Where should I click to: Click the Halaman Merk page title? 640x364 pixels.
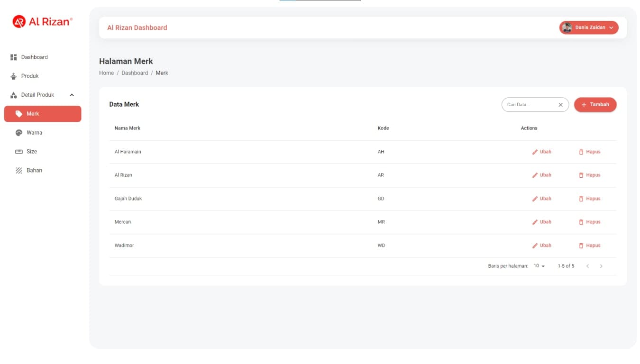click(126, 61)
